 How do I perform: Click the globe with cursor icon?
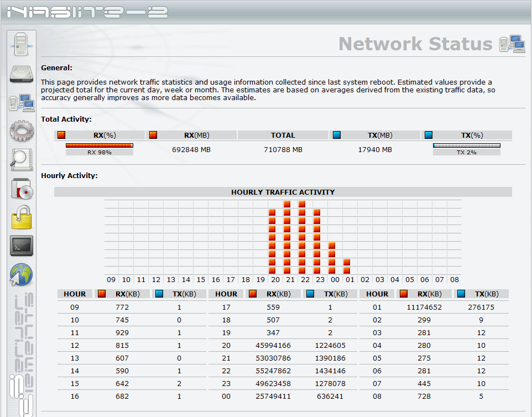pos(22,275)
